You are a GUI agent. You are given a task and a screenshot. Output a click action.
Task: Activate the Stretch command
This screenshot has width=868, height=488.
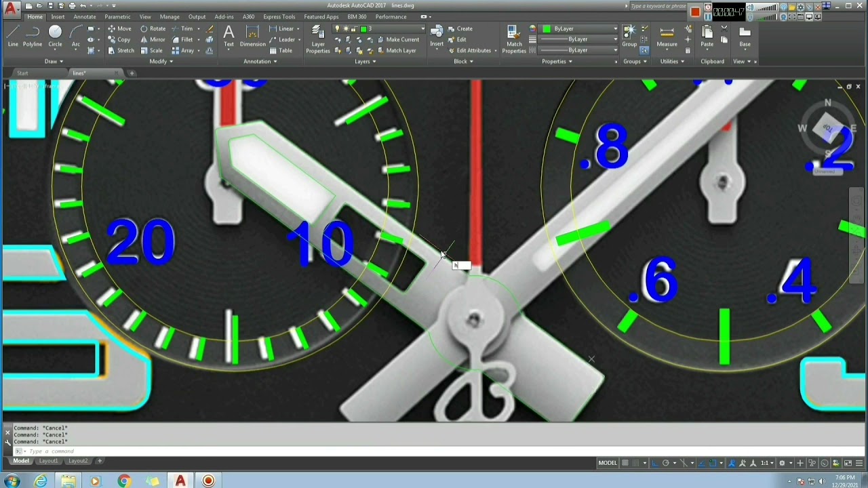pos(121,50)
